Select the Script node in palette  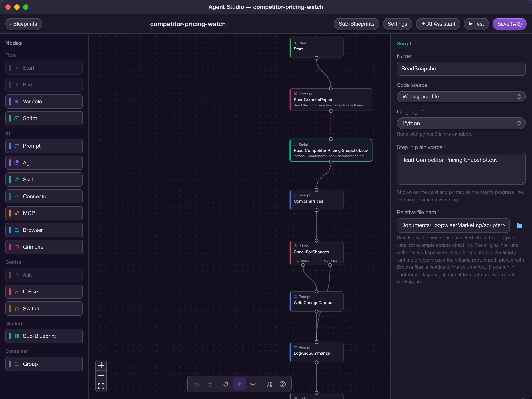point(44,118)
